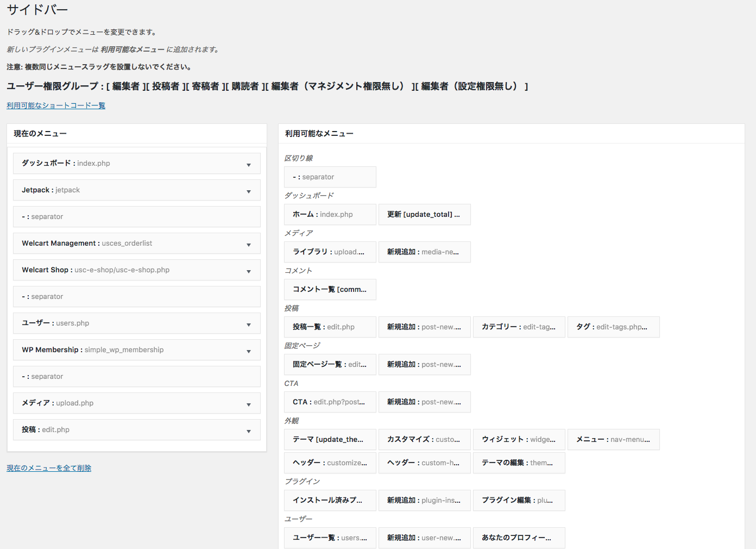The height and width of the screenshot is (549, 756).
Task: Expand the メディア upload.php item arrow
Action: [x=249, y=404]
